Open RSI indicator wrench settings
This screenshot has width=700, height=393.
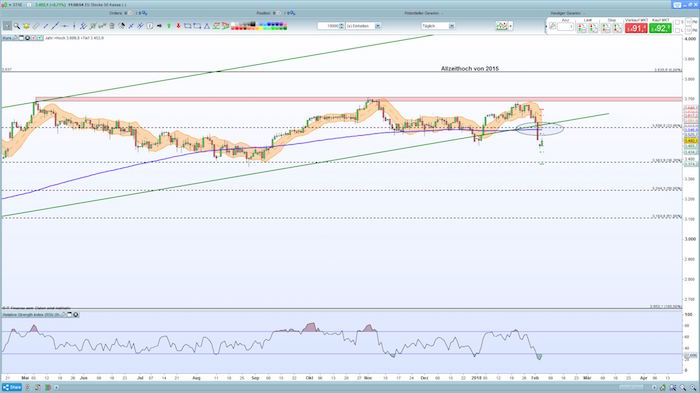click(x=64, y=315)
